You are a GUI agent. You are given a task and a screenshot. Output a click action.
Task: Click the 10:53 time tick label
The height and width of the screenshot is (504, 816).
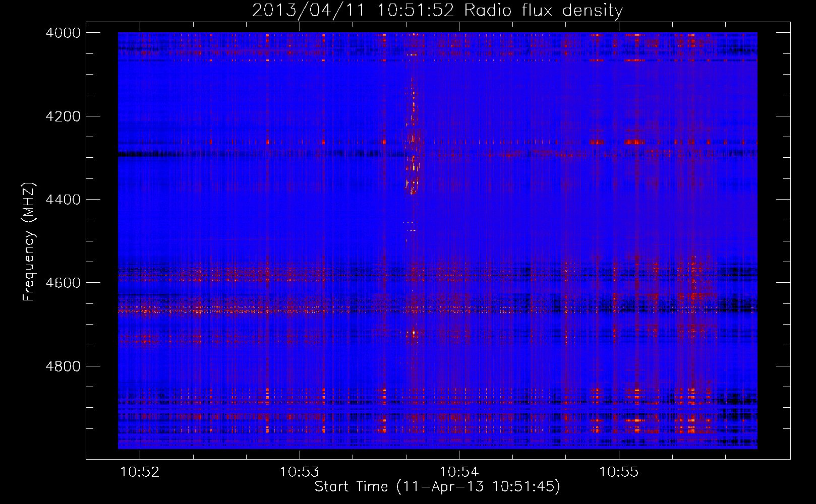(300, 472)
